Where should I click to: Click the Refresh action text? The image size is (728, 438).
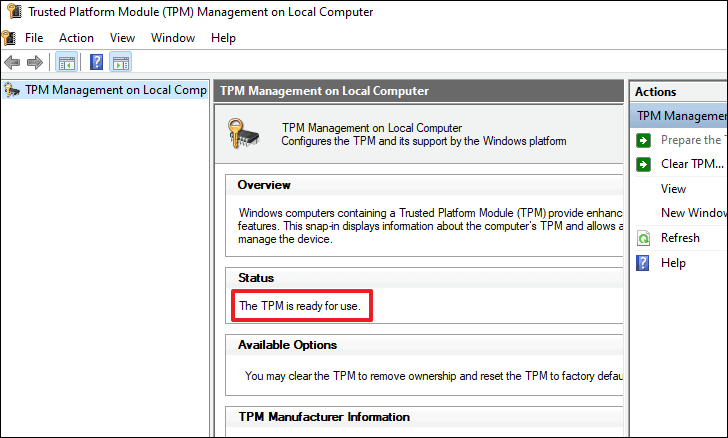680,238
